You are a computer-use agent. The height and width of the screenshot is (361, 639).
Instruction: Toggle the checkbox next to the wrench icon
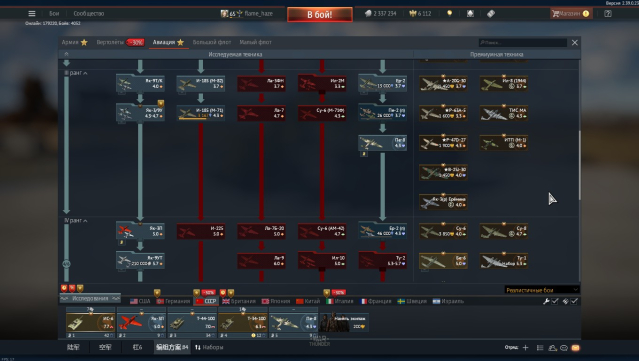(555, 301)
